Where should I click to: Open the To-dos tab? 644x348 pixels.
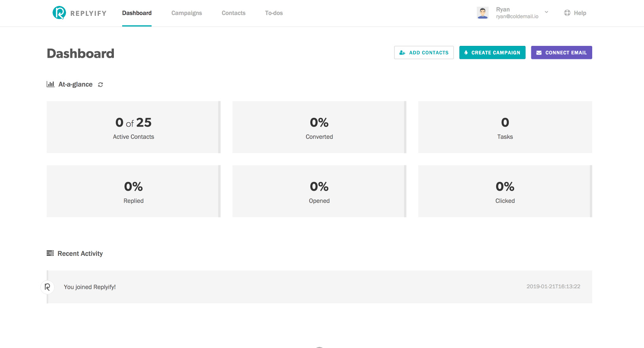(x=274, y=13)
